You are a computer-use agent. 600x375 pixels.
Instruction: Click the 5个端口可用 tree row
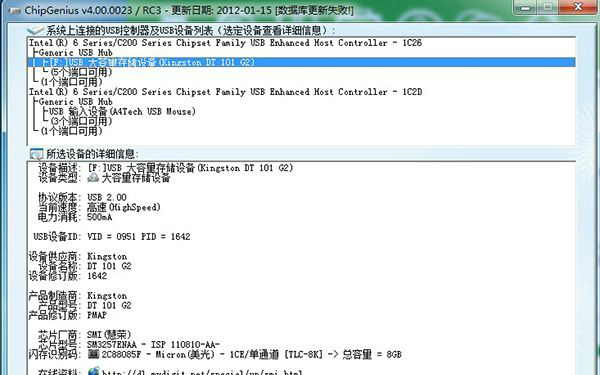(x=81, y=72)
